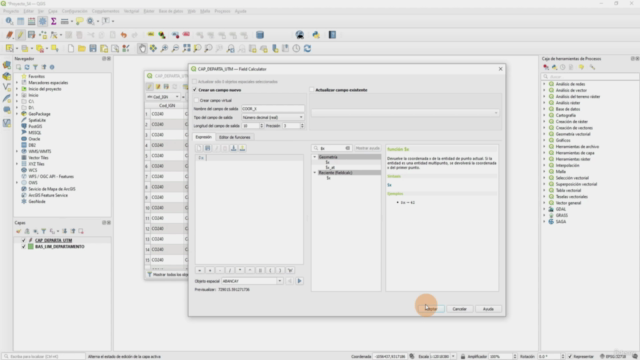Open the existing field dropdown under Actualizar
640x360 pixels.
point(405,113)
